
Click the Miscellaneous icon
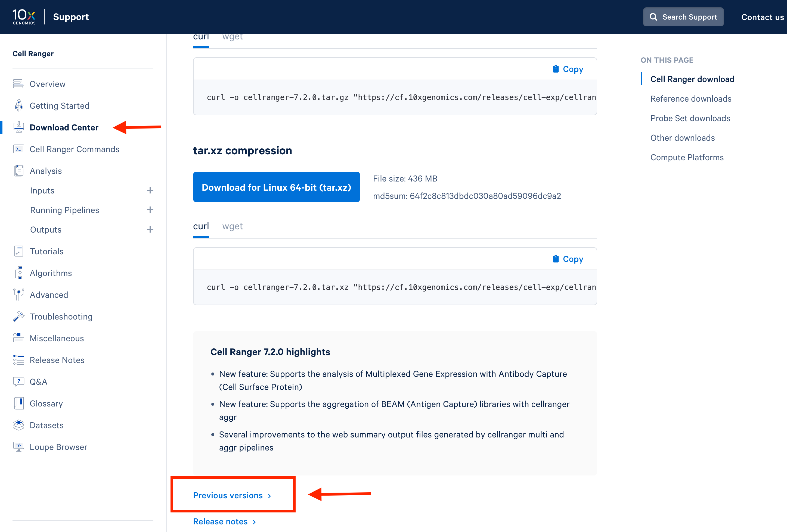[x=18, y=338]
